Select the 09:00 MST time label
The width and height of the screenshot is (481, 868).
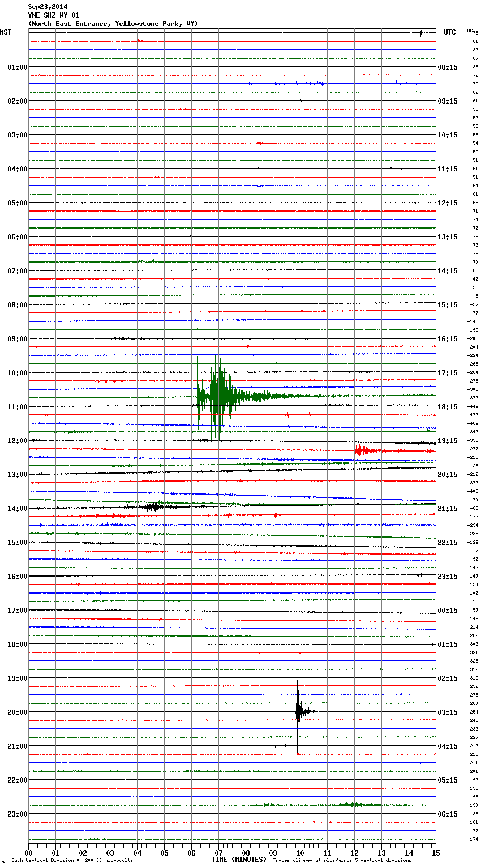click(x=18, y=339)
